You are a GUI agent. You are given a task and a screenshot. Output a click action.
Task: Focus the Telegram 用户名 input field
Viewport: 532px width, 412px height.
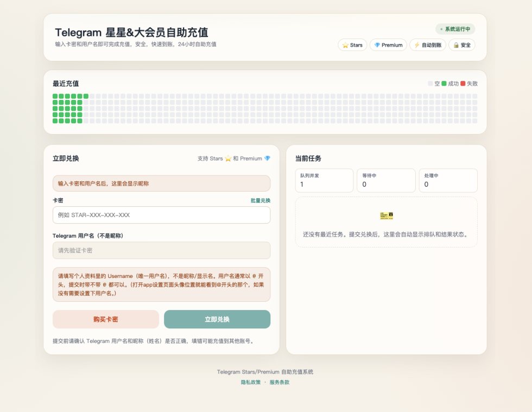tap(162, 250)
